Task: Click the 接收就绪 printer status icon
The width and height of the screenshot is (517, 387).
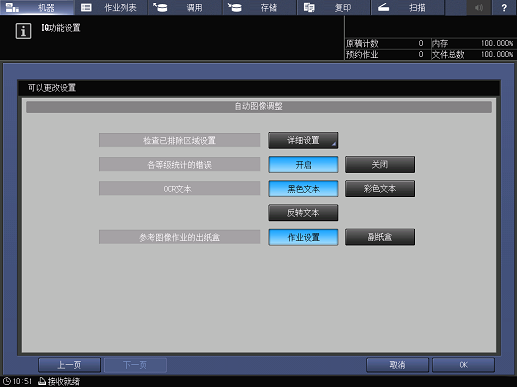Action: (x=42, y=381)
